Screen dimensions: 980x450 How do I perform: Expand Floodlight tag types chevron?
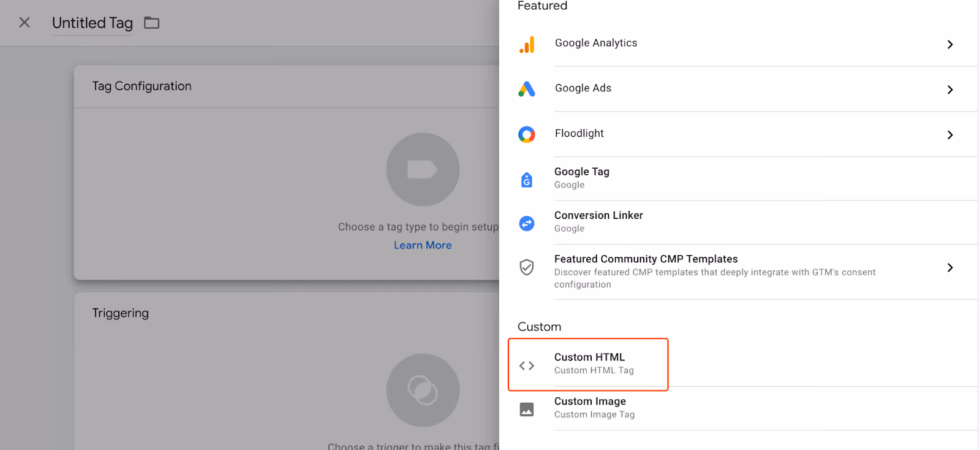tap(950, 135)
